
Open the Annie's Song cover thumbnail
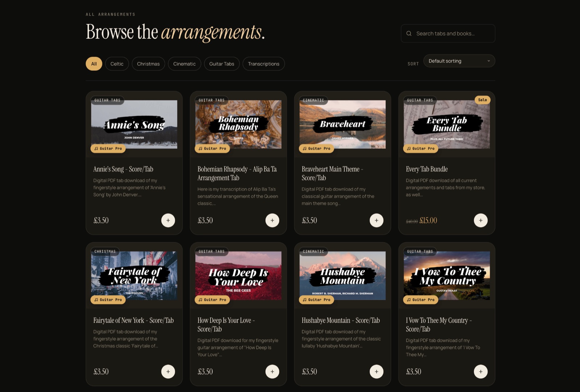point(134,124)
